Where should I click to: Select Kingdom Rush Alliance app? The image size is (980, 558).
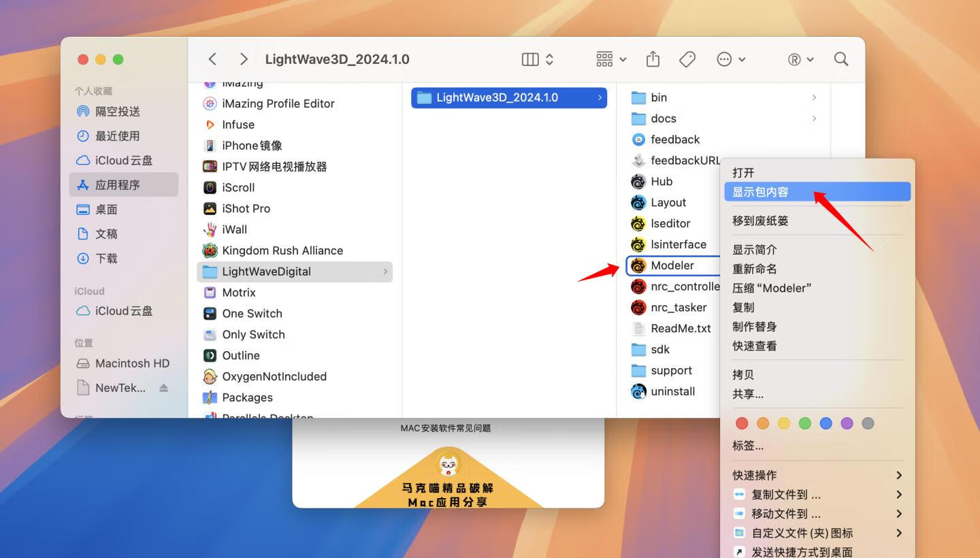(295, 250)
